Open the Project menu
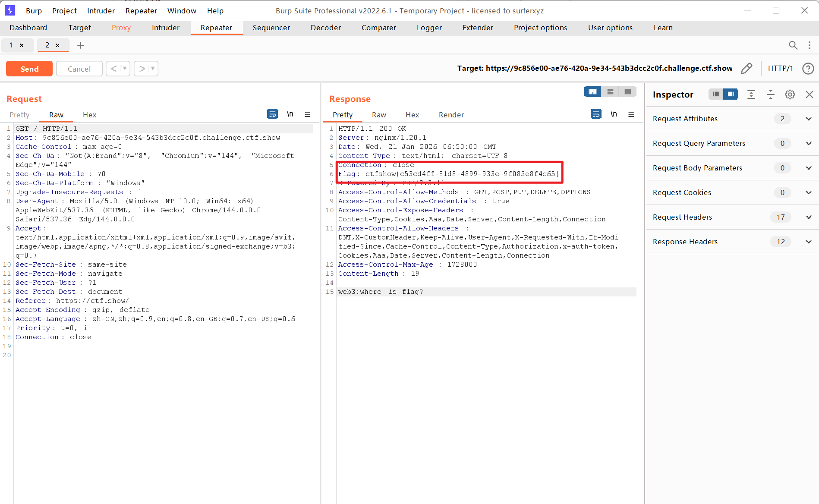 click(64, 11)
